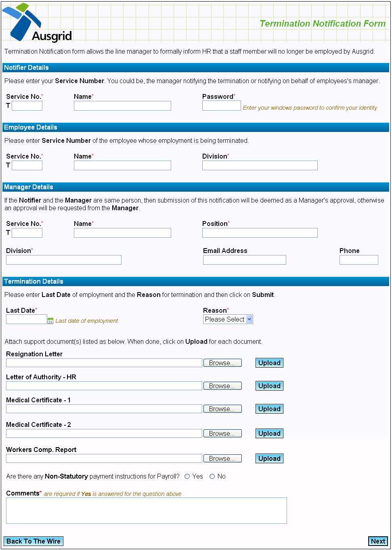Browse for Medical Certificate - 2 file
The height and width of the screenshot is (550, 392).
click(x=222, y=433)
